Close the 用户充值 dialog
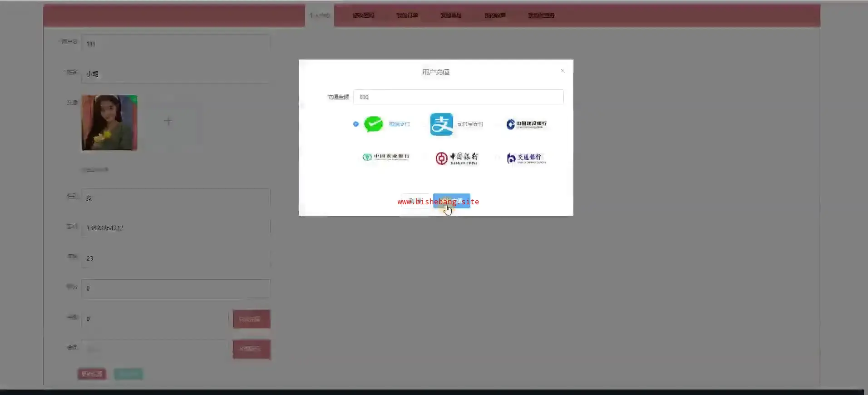Image resolution: width=868 pixels, height=395 pixels. [562, 70]
